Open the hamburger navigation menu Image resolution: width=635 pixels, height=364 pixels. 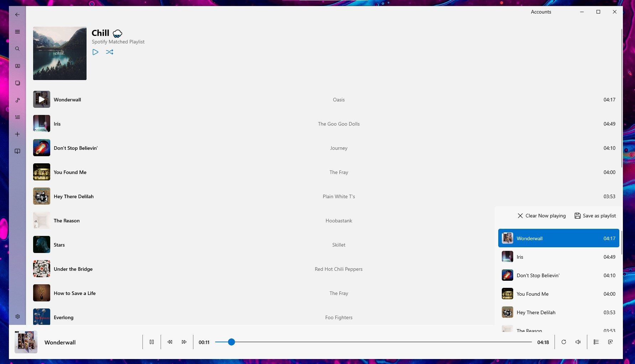[17, 32]
